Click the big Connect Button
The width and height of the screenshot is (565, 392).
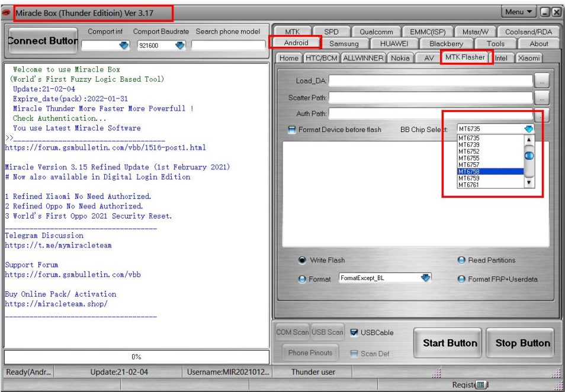[43, 41]
